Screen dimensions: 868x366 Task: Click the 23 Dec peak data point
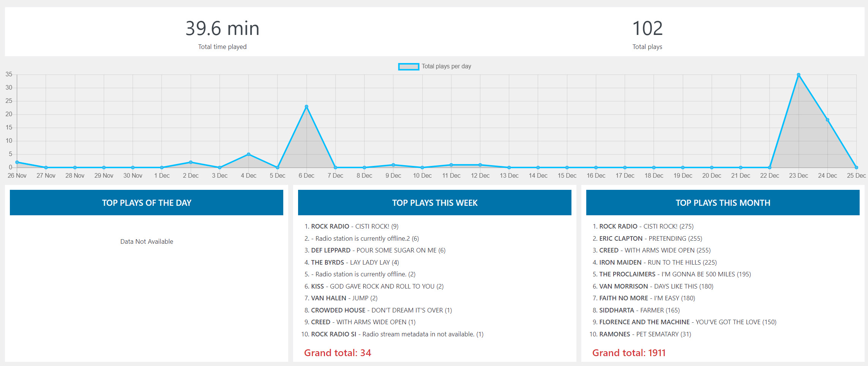click(799, 75)
